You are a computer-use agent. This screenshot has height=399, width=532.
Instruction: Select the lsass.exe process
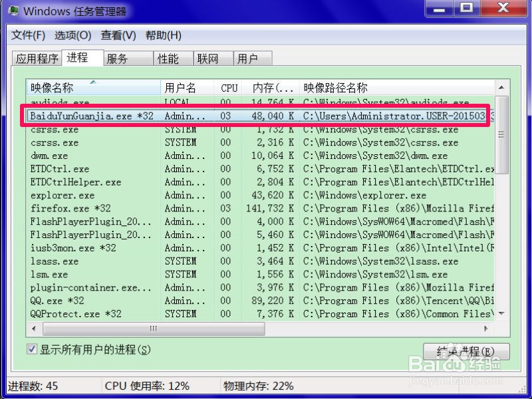click(x=260, y=261)
